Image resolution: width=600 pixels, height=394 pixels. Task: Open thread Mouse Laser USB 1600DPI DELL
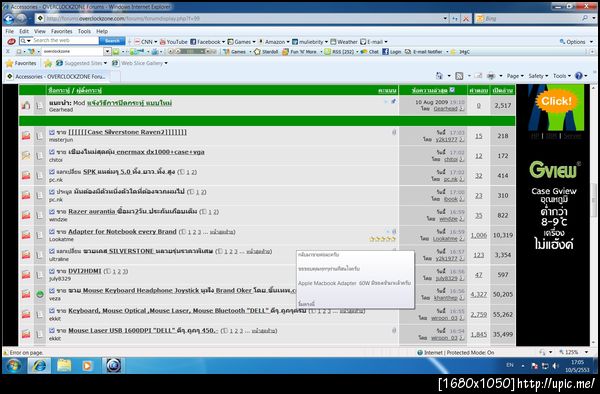tap(143, 330)
